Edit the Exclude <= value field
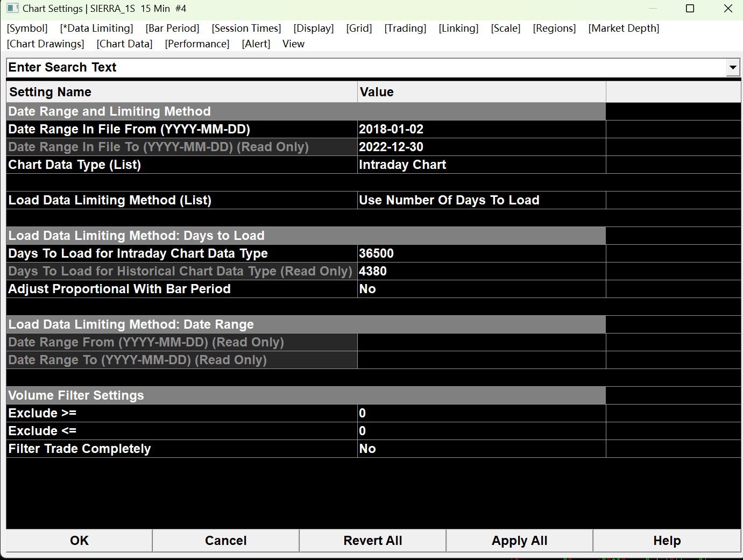Screen dimensions: 743x560 pyautogui.click(x=482, y=431)
